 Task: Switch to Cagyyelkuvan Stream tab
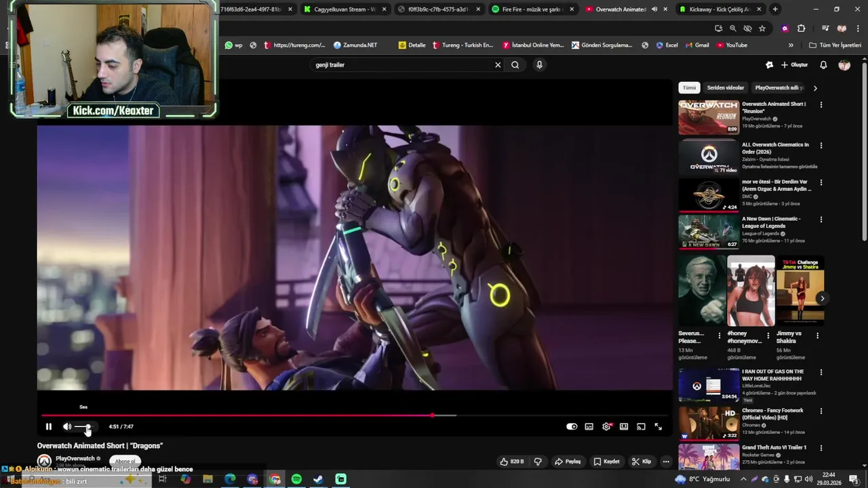pyautogui.click(x=344, y=9)
